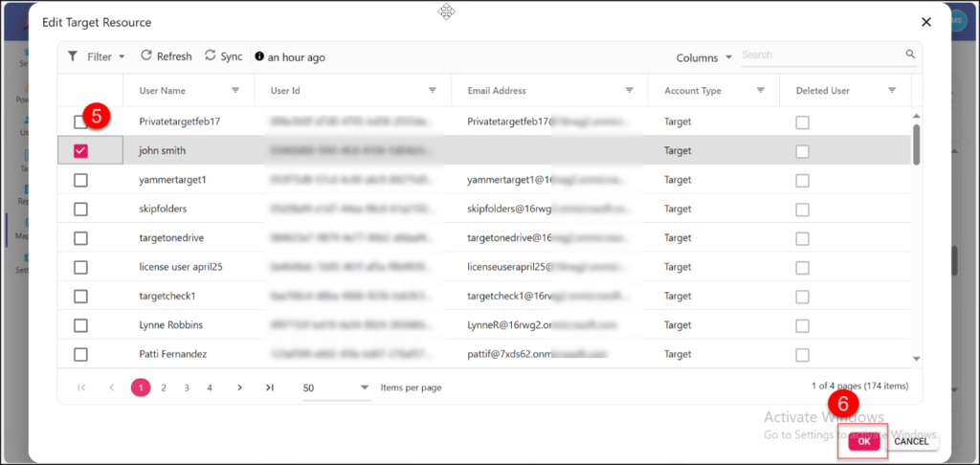The width and height of the screenshot is (980, 465).
Task: Confirm selection with OK button
Action: [864, 441]
